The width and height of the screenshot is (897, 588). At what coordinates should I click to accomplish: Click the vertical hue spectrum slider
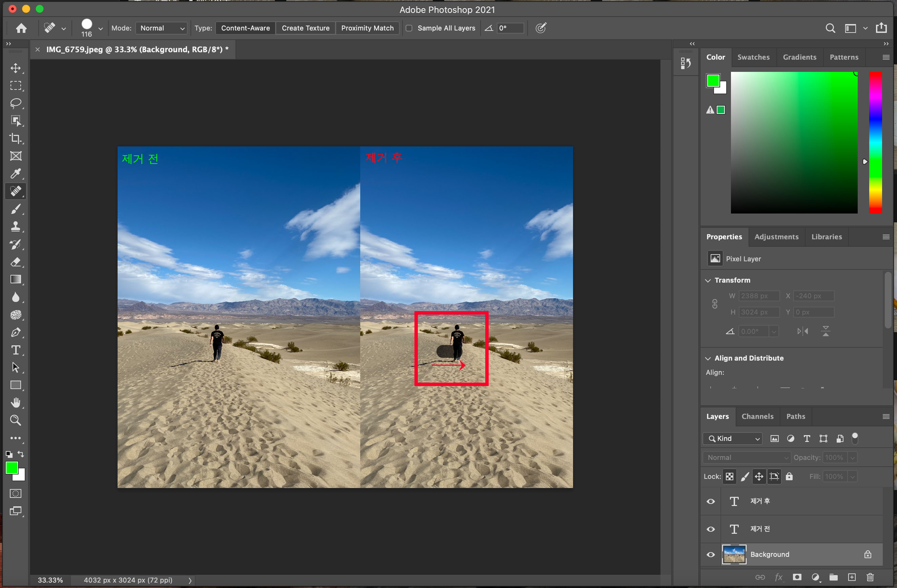pyautogui.click(x=875, y=142)
